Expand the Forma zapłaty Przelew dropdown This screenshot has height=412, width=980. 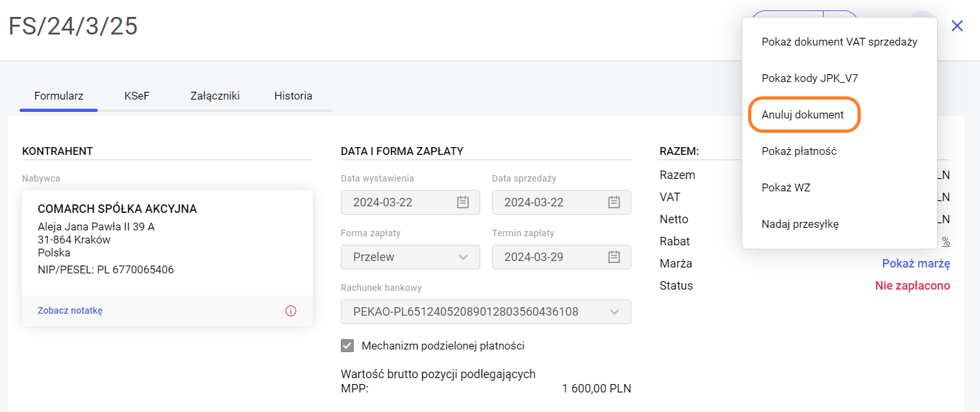coord(463,257)
